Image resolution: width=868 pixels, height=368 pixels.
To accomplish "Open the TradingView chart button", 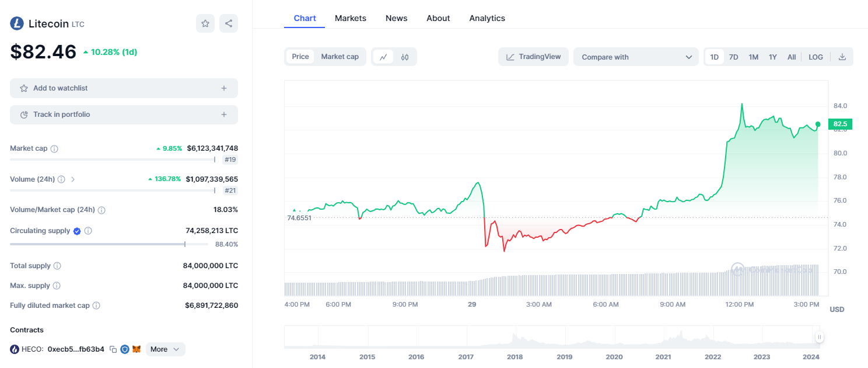I will pyautogui.click(x=533, y=57).
